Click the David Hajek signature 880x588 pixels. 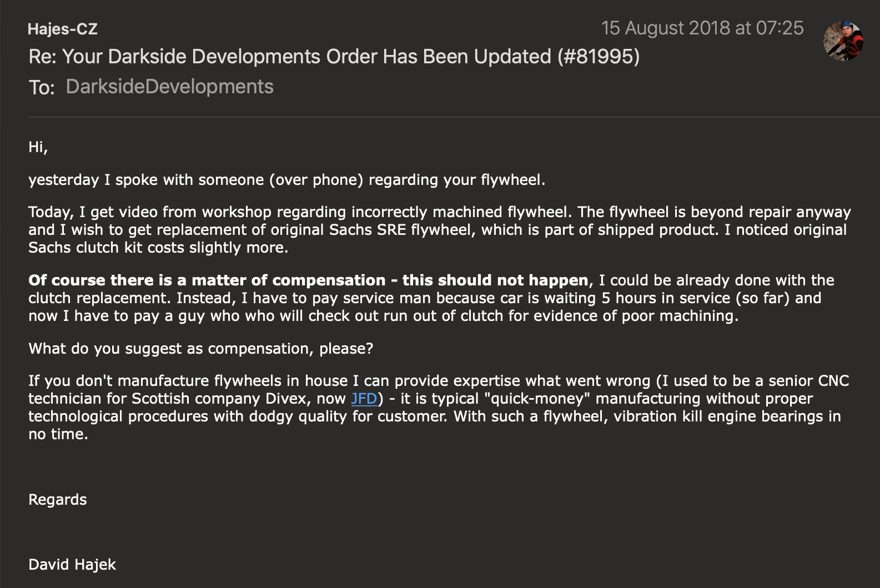(72, 565)
